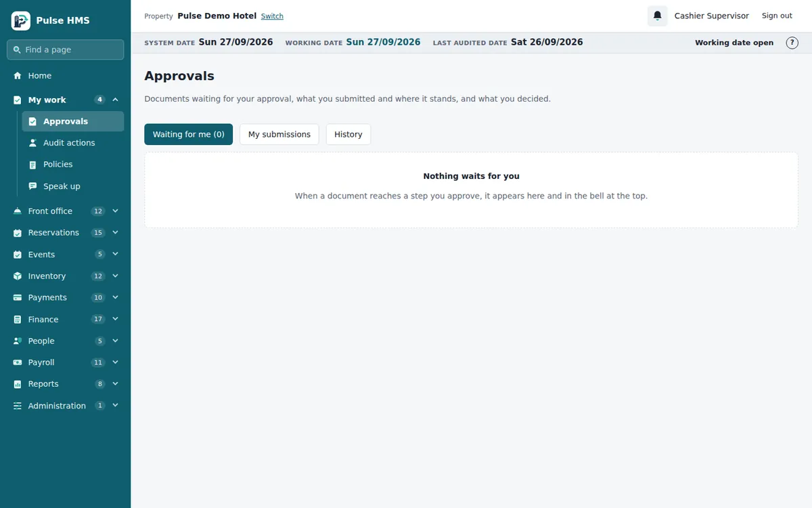Click the Front office badge 12

tap(98, 211)
